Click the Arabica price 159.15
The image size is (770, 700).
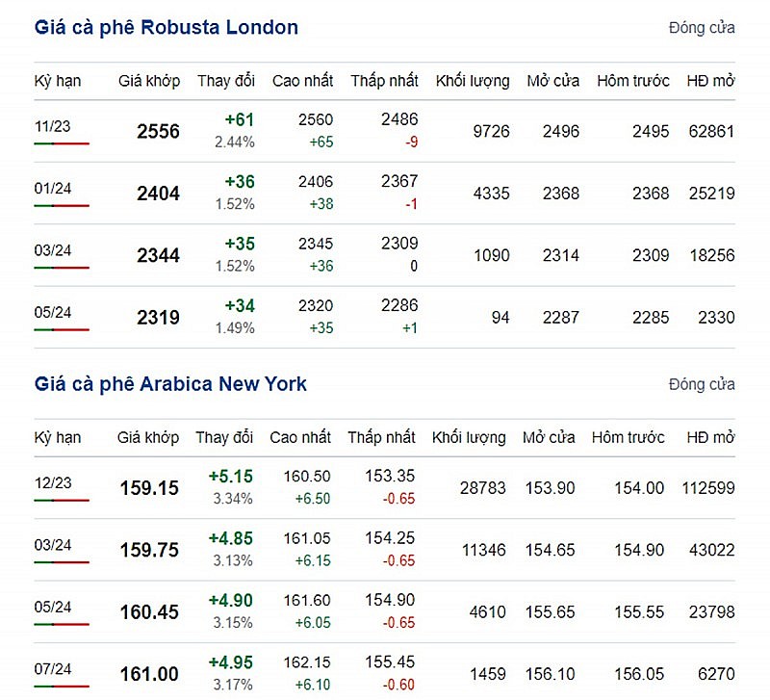(149, 488)
